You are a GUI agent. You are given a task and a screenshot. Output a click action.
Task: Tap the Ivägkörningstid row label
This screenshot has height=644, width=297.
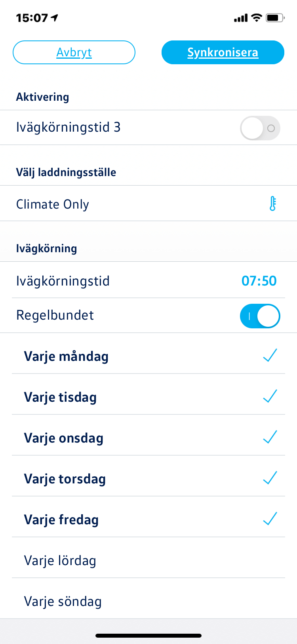point(63,281)
